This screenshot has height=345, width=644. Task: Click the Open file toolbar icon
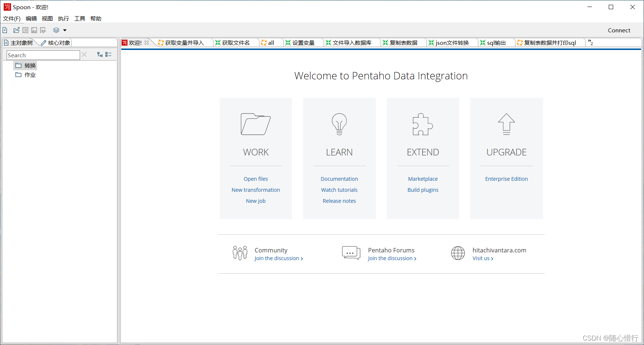[17, 30]
